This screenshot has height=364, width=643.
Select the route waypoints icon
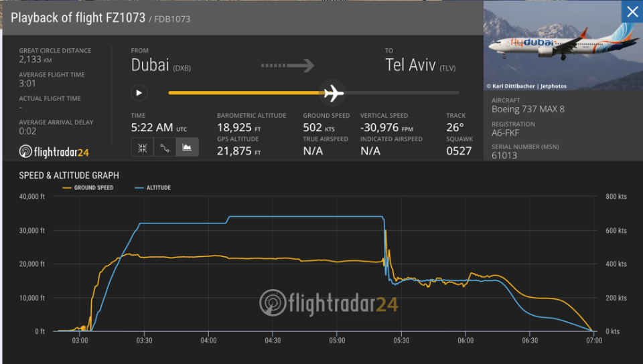165,147
